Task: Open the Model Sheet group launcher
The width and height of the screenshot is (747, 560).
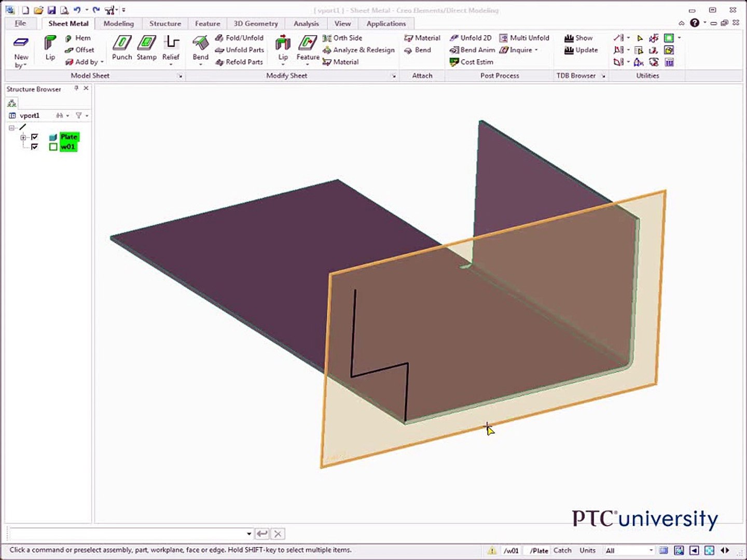Action: [x=180, y=76]
